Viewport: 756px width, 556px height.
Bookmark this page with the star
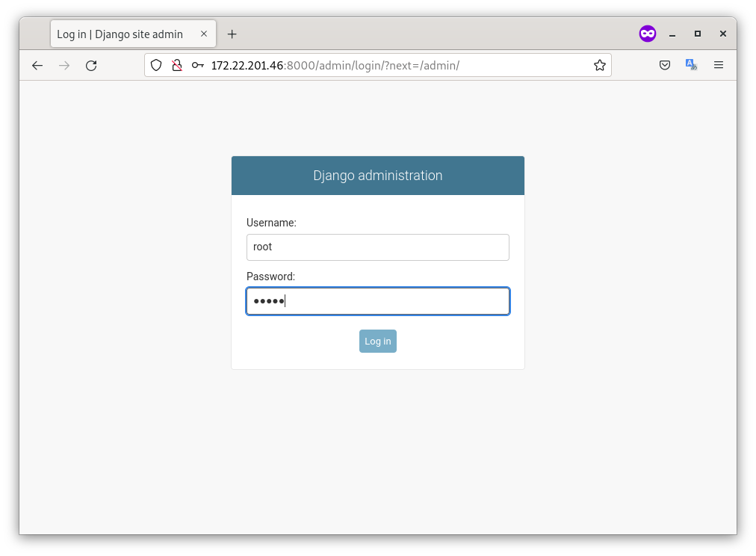[599, 66]
